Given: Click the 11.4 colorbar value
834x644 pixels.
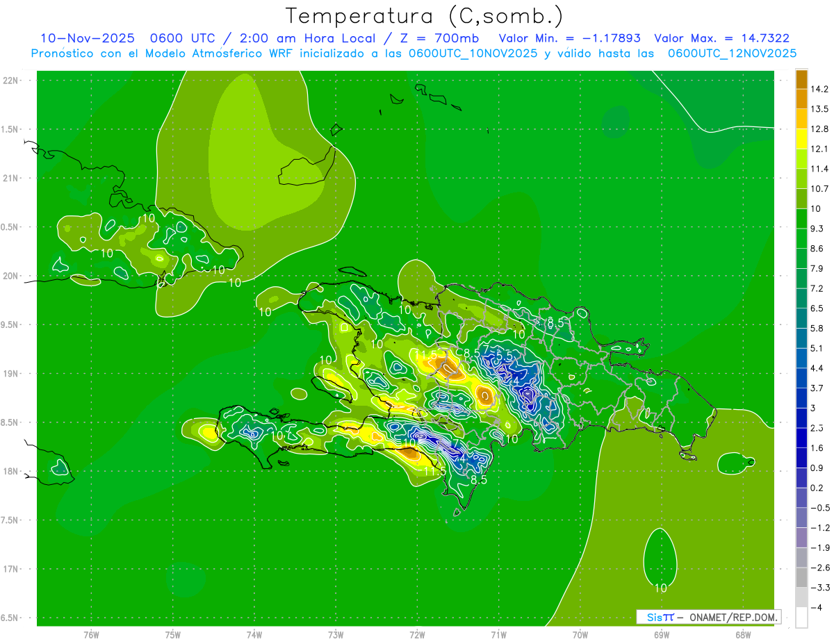Looking at the screenshot, I should point(819,169).
